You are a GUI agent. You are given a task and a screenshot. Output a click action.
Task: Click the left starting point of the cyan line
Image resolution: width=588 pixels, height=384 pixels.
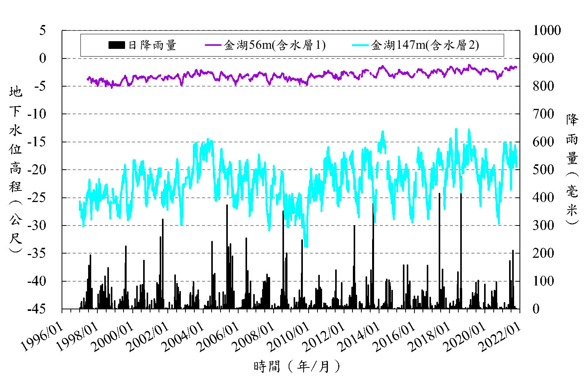(80, 202)
